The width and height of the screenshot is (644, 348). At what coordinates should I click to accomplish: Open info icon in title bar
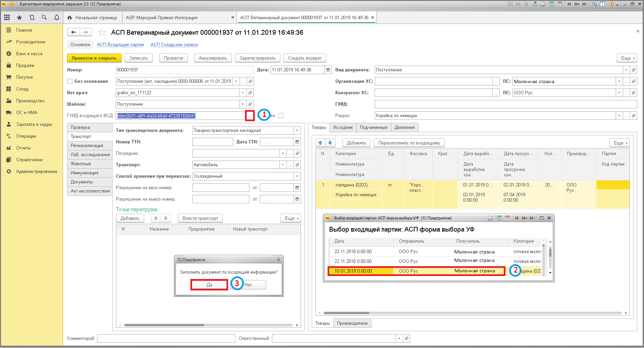612,4
